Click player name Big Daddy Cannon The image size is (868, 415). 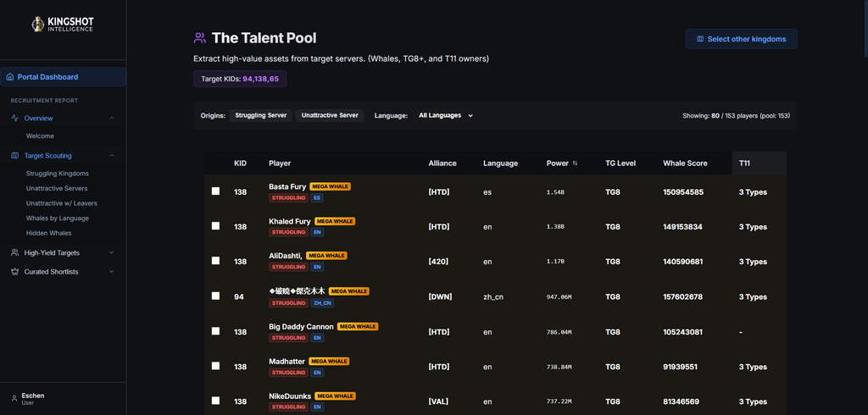click(x=301, y=326)
